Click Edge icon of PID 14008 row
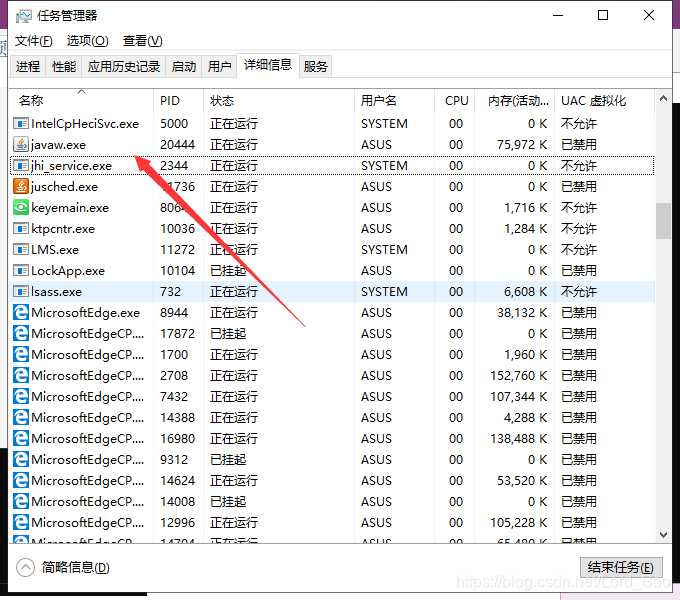Image resolution: width=680 pixels, height=600 pixels. (20, 501)
